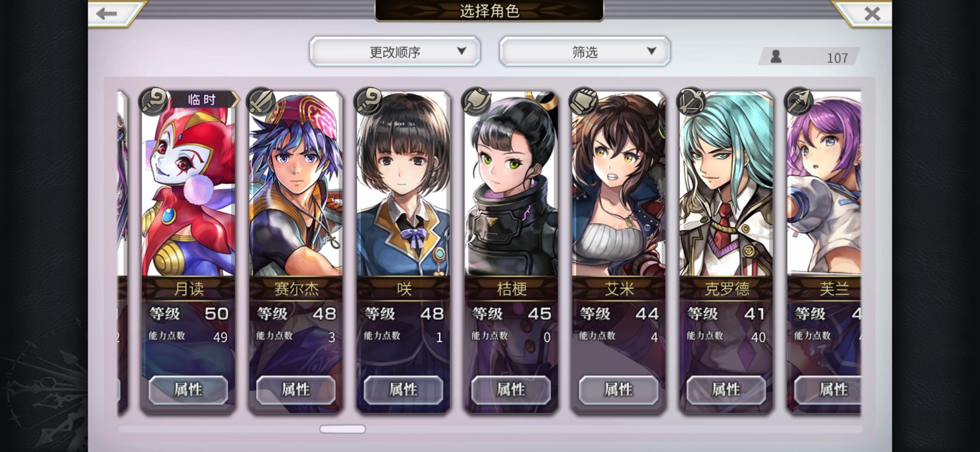Close the character selection screen
The width and height of the screenshot is (980, 452).
point(872,14)
